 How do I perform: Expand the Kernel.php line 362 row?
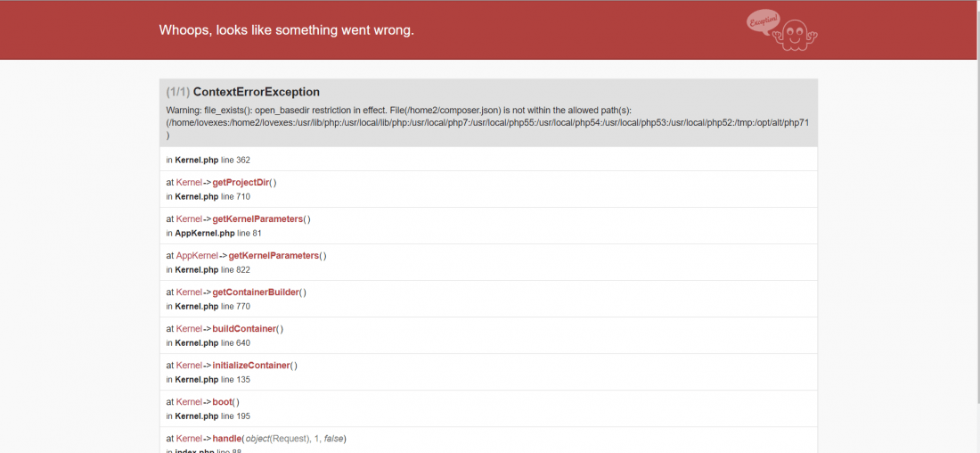[x=488, y=160]
